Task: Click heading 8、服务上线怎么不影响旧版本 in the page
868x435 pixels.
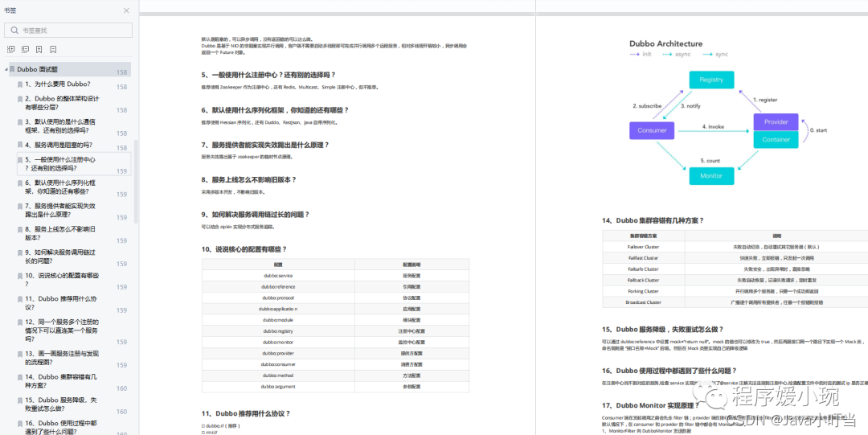Action: (x=249, y=179)
